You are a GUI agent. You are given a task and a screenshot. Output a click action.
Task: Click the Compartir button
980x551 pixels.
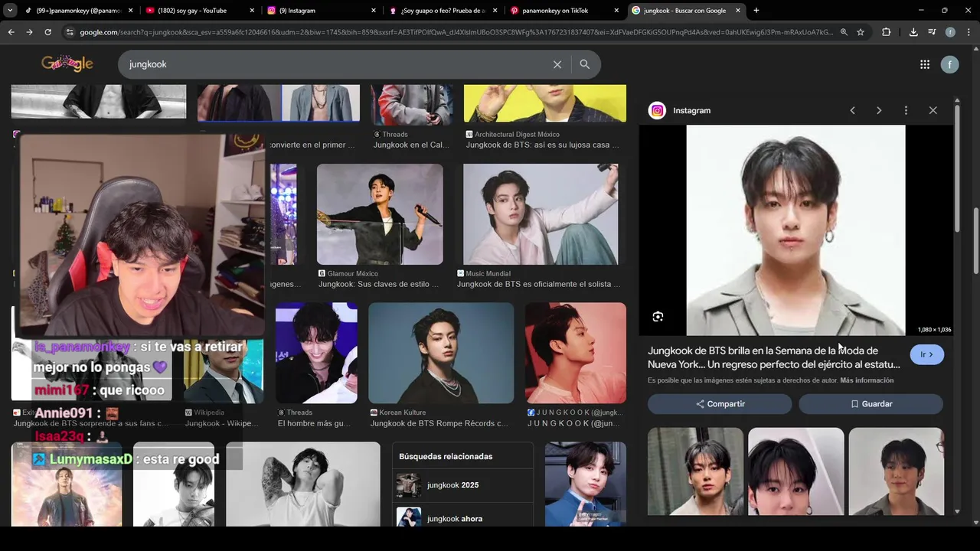[720, 404]
